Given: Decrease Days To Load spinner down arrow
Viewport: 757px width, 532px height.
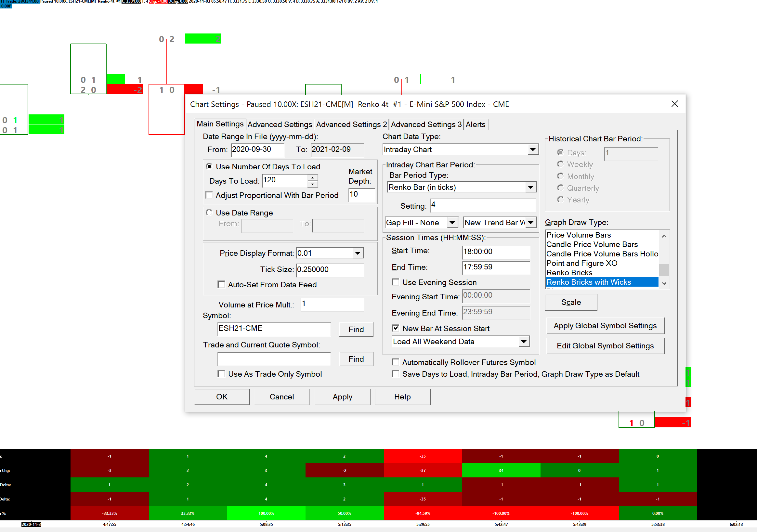Looking at the screenshot, I should (x=312, y=184).
